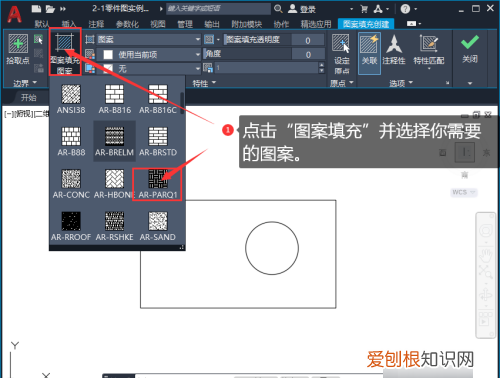Click the AutoCAD application menu logo
Image resolution: width=500 pixels, height=378 pixels.
[x=14, y=14]
